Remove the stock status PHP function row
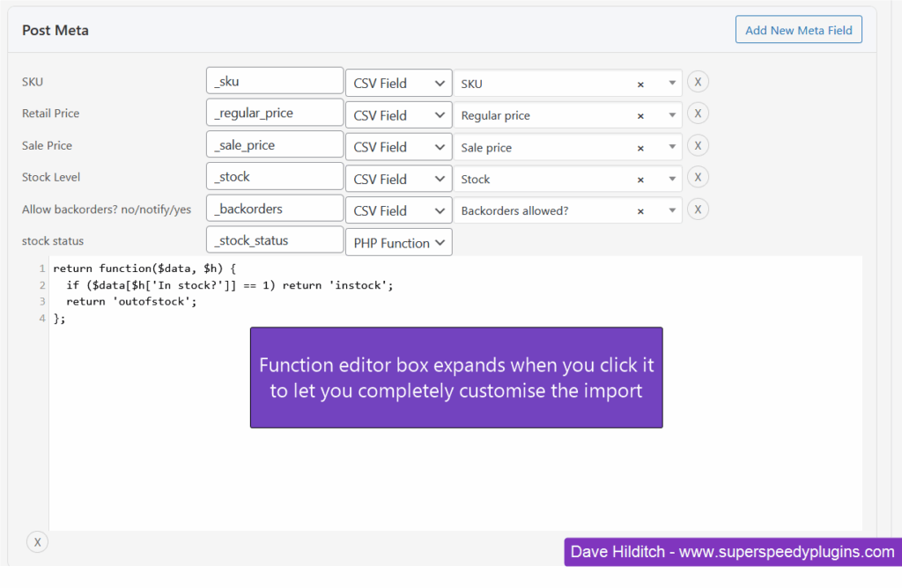Viewport: 902px width, 588px height. (37, 542)
